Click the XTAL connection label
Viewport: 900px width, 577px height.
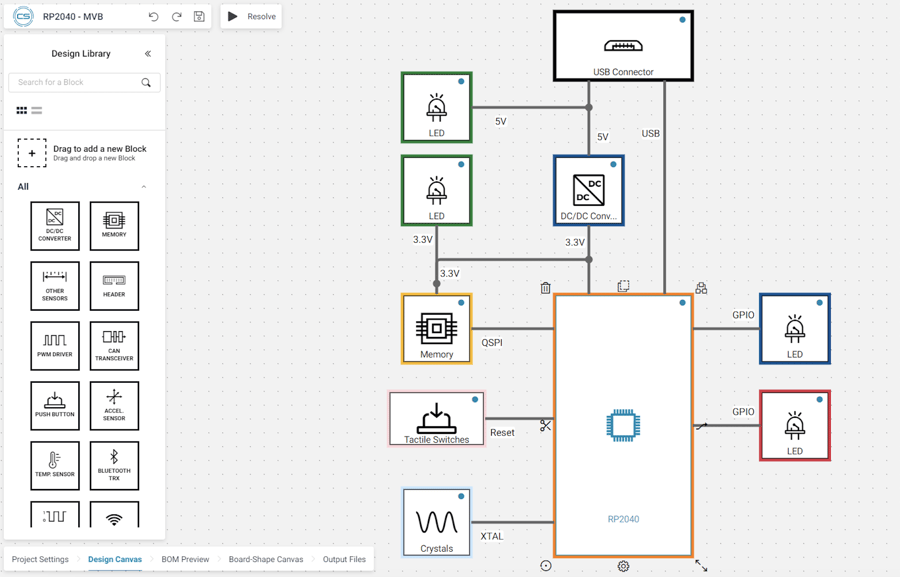click(492, 536)
